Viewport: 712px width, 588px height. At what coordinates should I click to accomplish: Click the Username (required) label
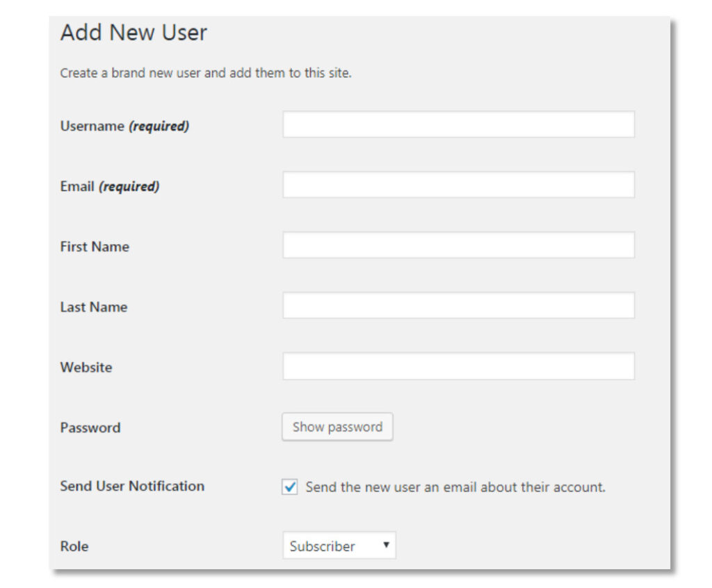124,125
